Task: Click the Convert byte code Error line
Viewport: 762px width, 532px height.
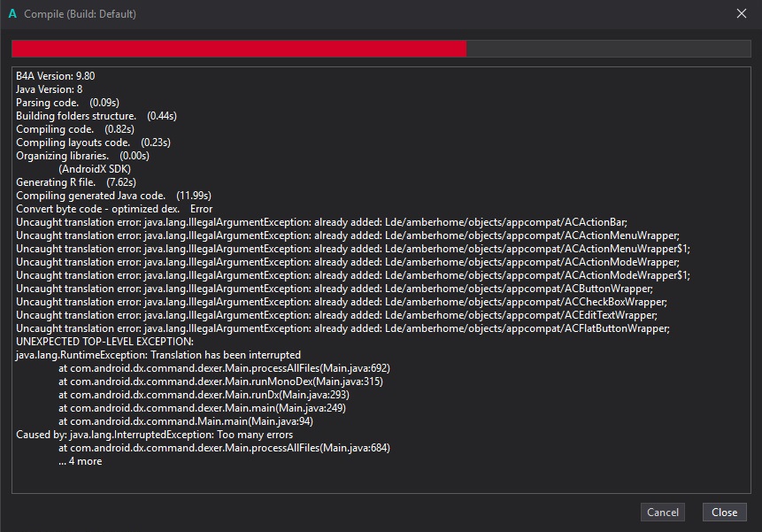Action: point(113,209)
